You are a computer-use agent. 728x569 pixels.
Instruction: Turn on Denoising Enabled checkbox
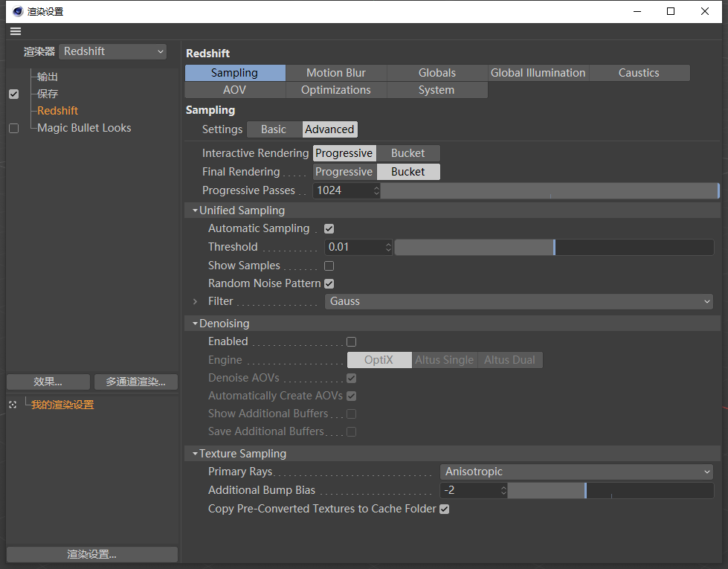coord(351,341)
